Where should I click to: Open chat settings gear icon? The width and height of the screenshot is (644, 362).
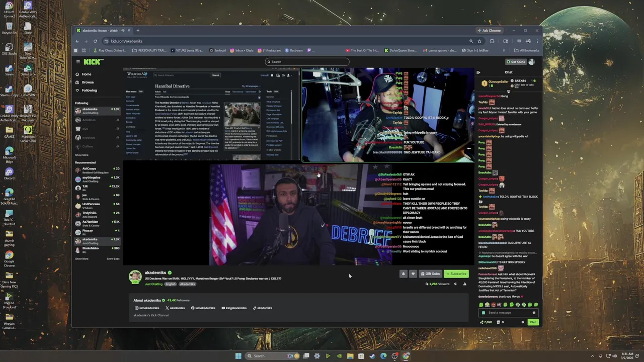(x=522, y=322)
